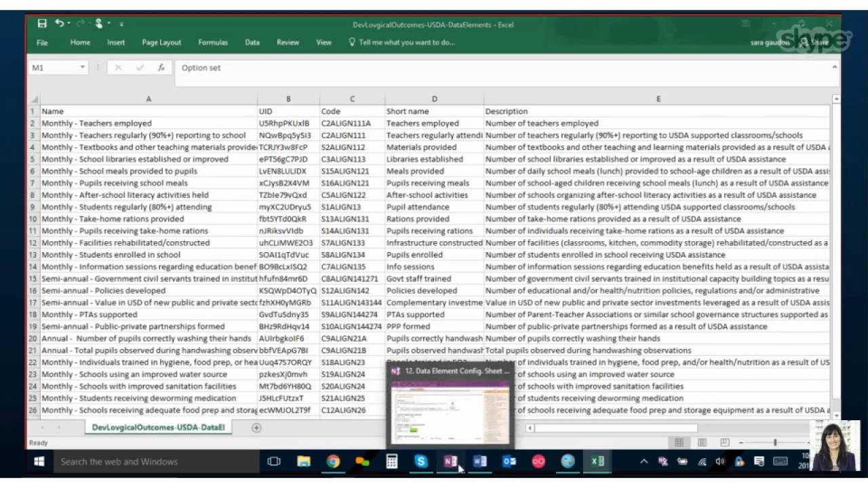
Task: Open OneNote from taskbar
Action: 450,462
